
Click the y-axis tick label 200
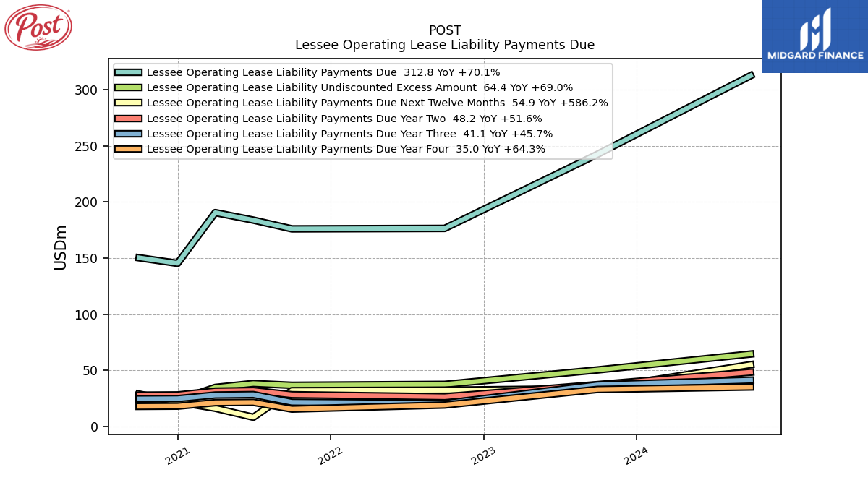pyautogui.click(x=87, y=202)
